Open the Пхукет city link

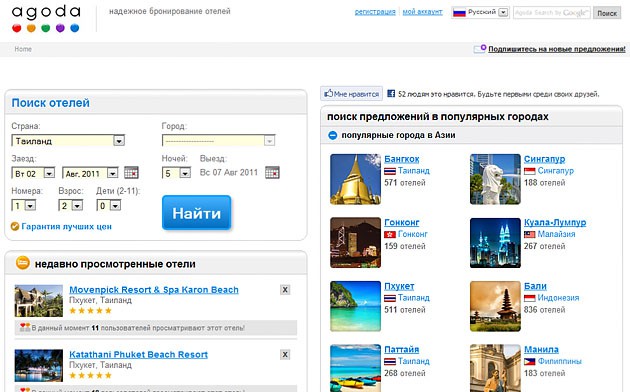pos(399,286)
